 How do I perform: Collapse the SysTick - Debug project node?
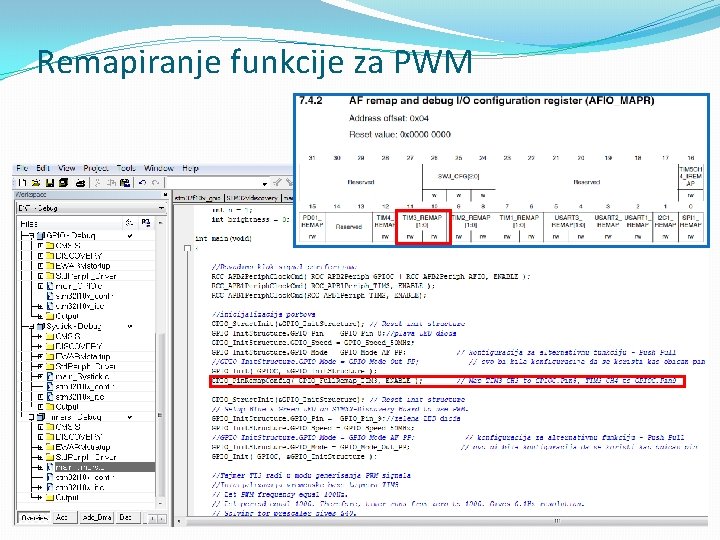click(x=31, y=326)
